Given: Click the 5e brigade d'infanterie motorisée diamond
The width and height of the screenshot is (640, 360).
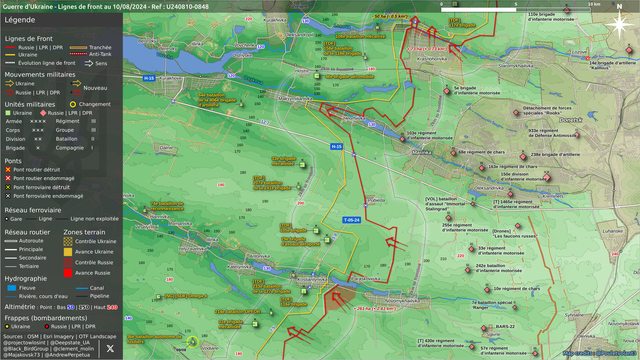Looking at the screenshot, I should click(447, 91).
